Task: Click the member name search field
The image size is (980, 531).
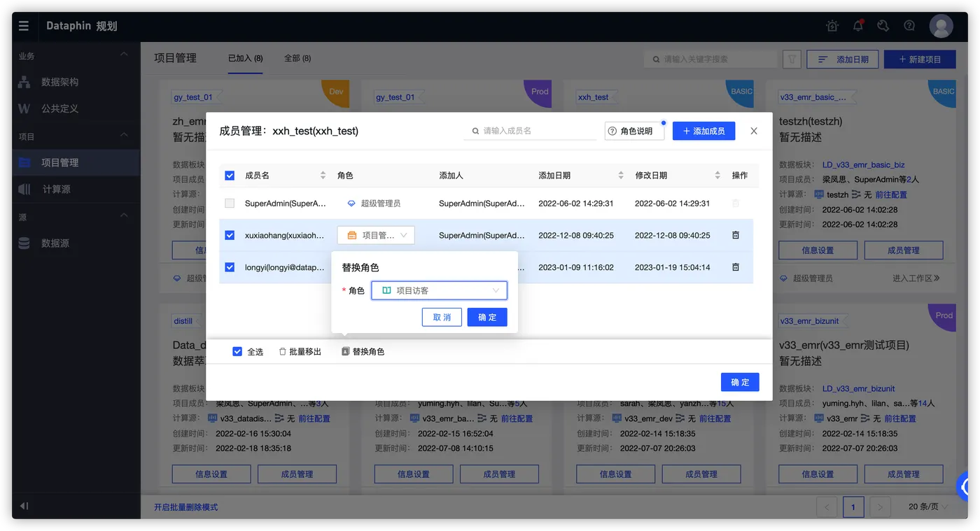Action: pyautogui.click(x=530, y=131)
